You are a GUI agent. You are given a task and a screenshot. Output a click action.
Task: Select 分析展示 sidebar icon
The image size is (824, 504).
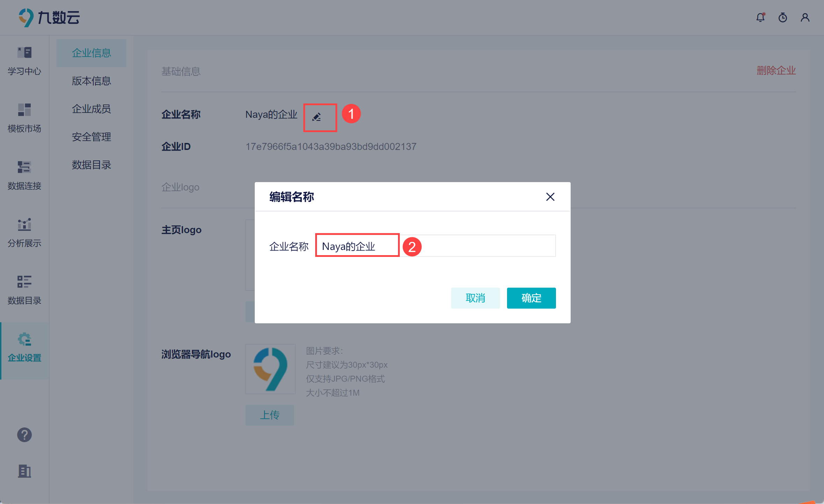click(x=24, y=233)
